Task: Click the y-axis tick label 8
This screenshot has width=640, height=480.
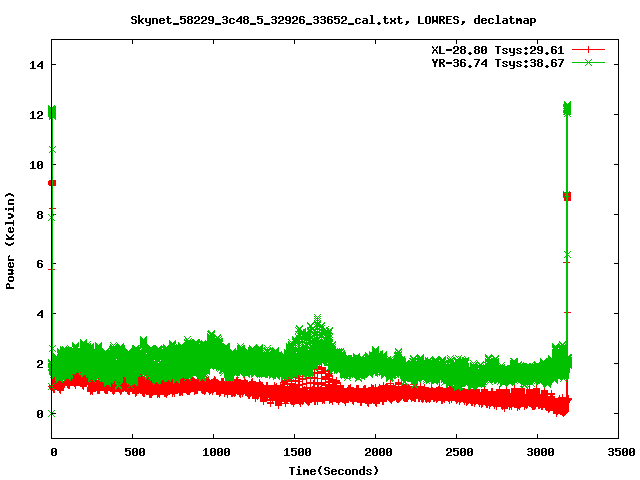Action: pos(40,215)
